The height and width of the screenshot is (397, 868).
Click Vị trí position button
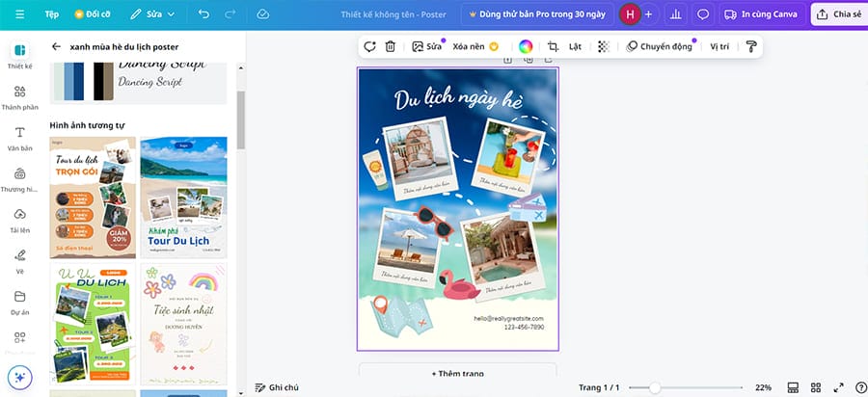719,47
